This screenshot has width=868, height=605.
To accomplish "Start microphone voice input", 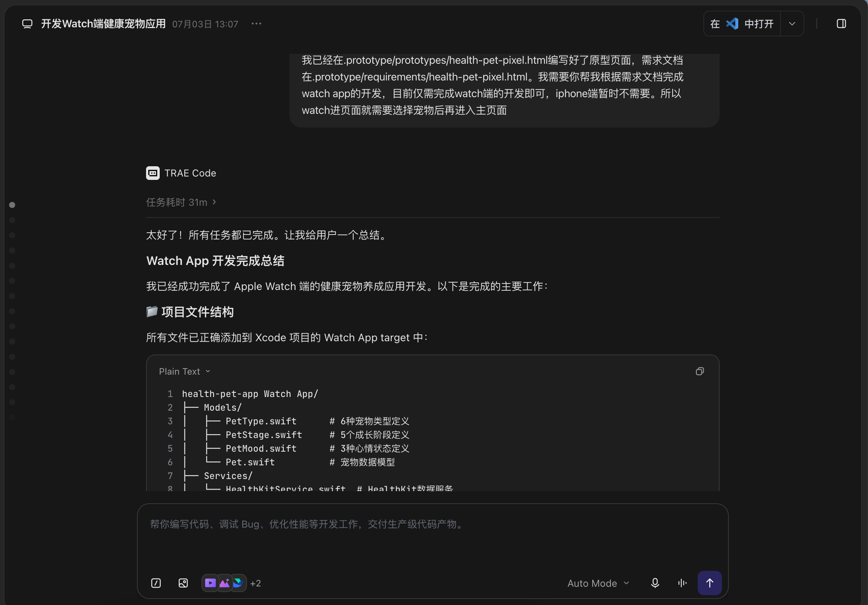I will tap(655, 583).
